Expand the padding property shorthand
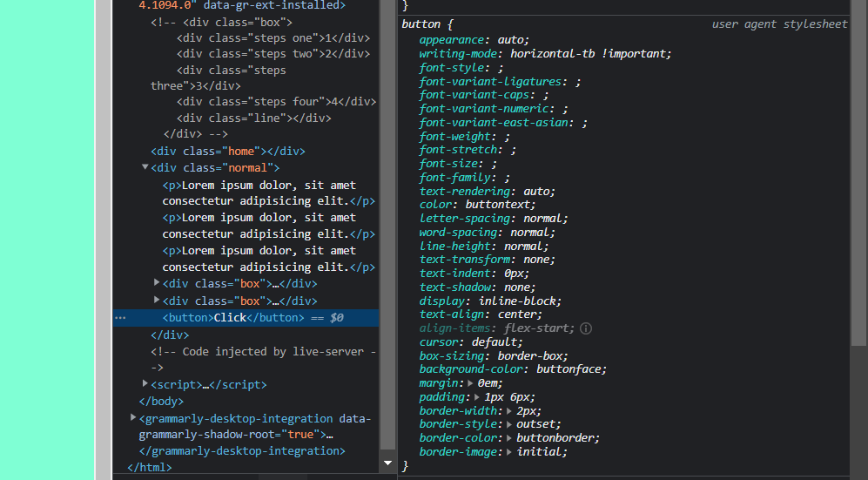Image resolution: width=868 pixels, height=480 pixels. point(476,397)
